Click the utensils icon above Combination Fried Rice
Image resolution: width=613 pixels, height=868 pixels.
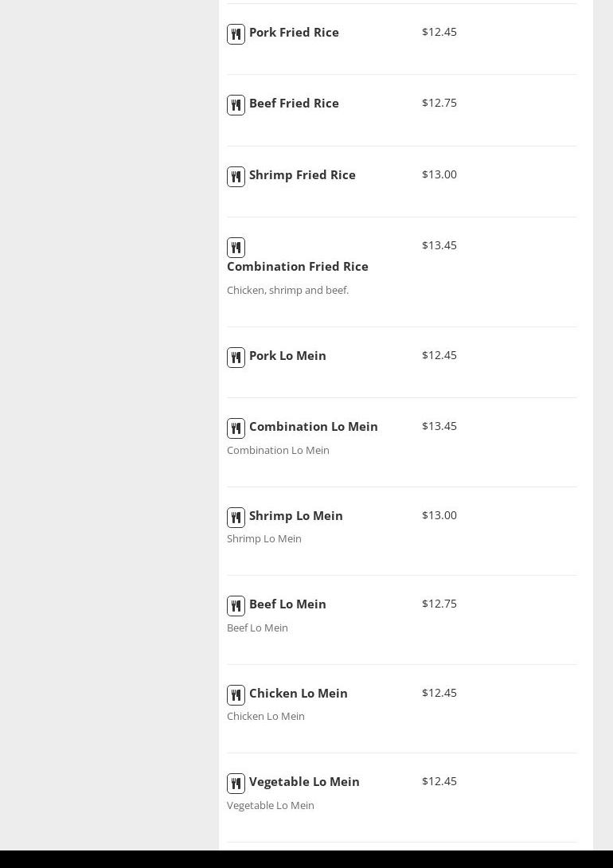point(236,248)
